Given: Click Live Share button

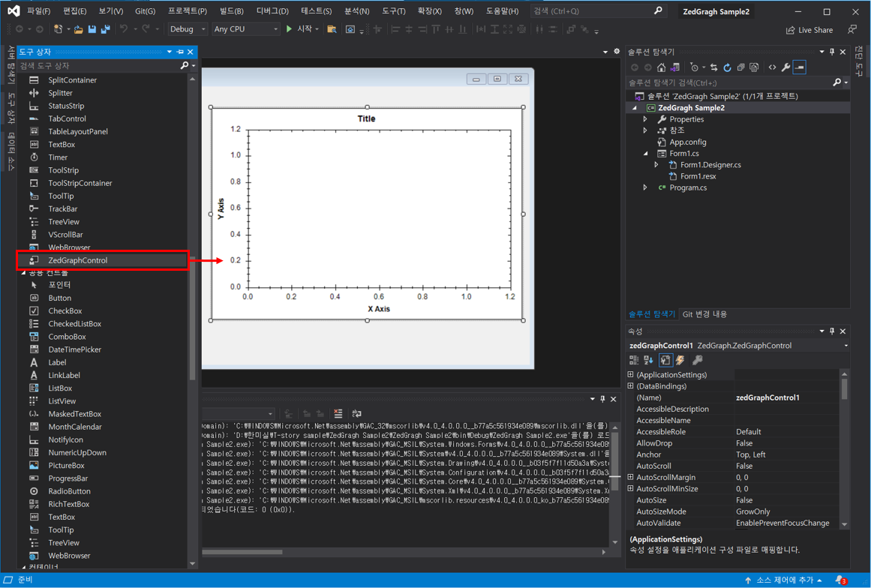Looking at the screenshot, I should click(x=809, y=30).
